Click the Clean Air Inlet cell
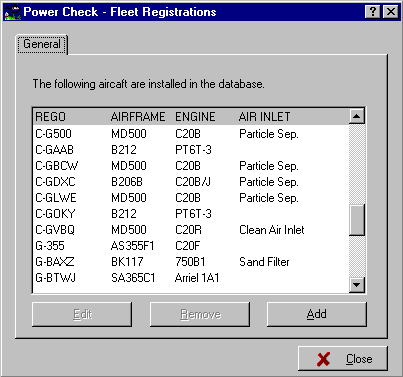 coord(272,230)
